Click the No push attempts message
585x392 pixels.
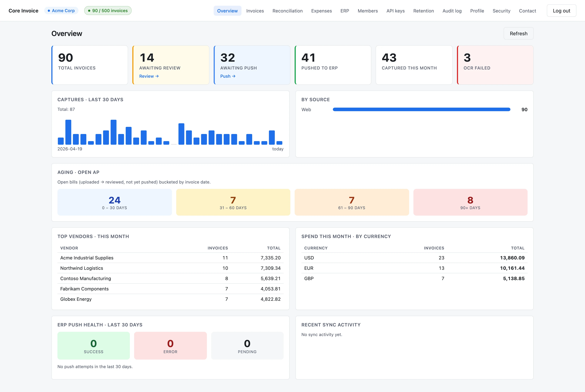click(95, 367)
